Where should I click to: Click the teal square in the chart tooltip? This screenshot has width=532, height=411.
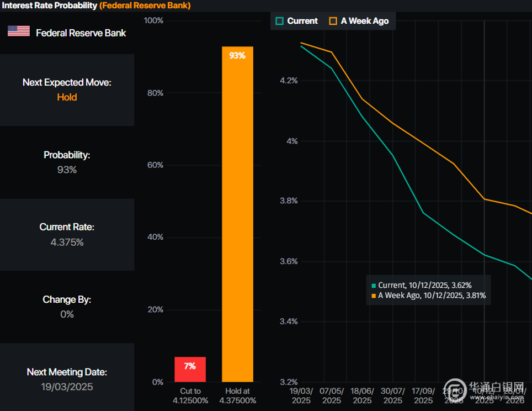(x=374, y=286)
